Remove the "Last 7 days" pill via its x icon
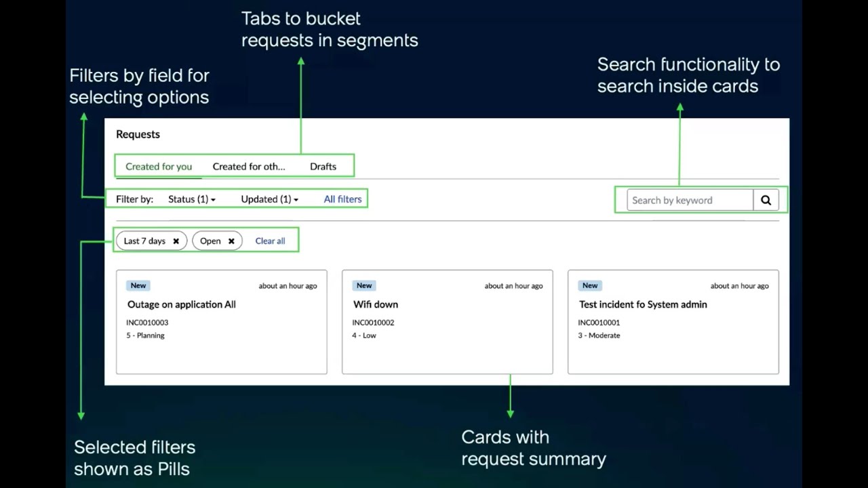Screen dimensions: 868x488 pyautogui.click(x=176, y=241)
